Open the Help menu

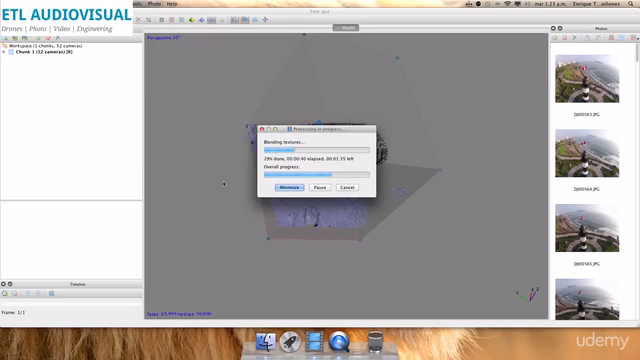(x=172, y=4)
